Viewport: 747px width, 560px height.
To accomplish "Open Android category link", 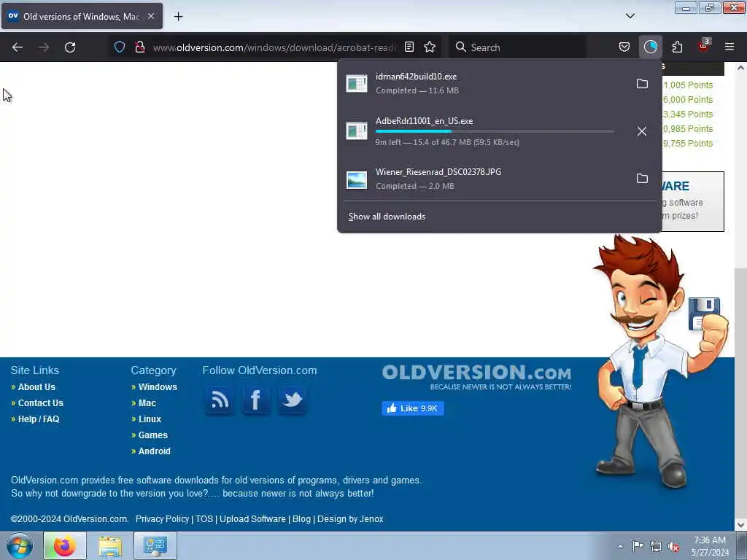I will [155, 451].
